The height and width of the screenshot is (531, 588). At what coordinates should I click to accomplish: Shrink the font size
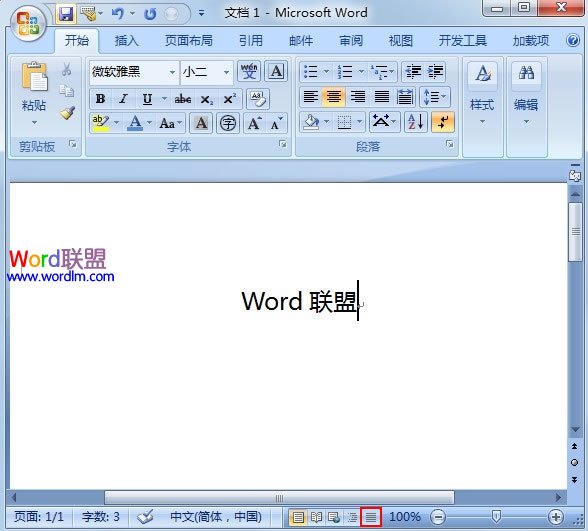tap(277, 123)
